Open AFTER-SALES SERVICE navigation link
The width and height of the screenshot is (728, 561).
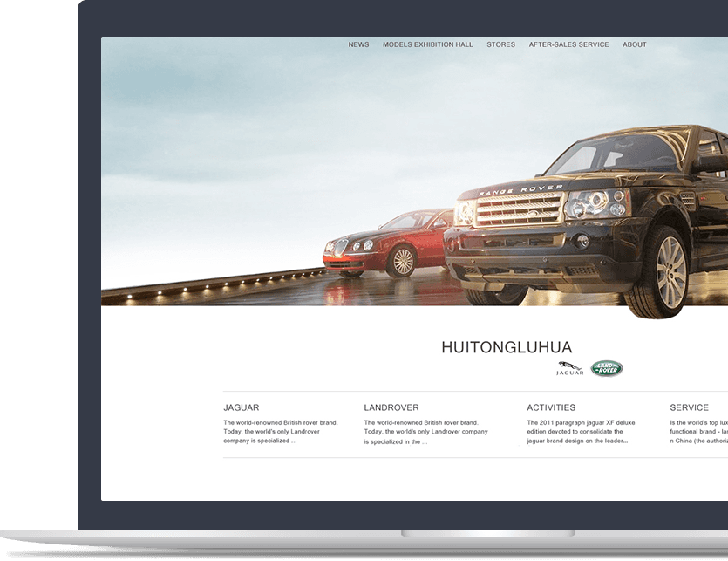[x=568, y=44]
